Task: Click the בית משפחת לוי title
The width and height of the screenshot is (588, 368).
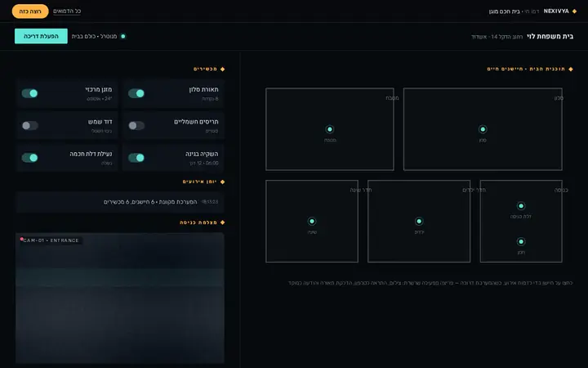Action: tap(550, 37)
